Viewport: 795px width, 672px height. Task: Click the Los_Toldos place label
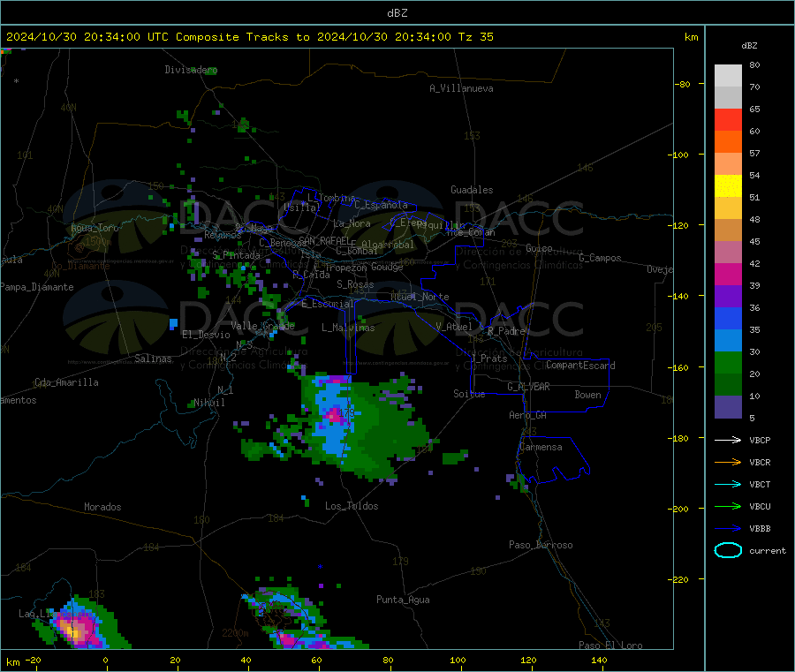click(352, 506)
